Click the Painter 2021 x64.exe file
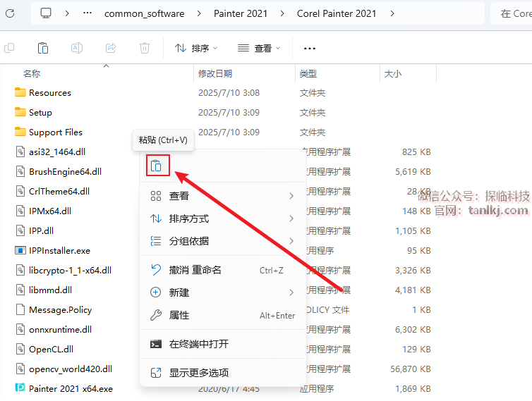The image size is (532, 401). point(70,388)
